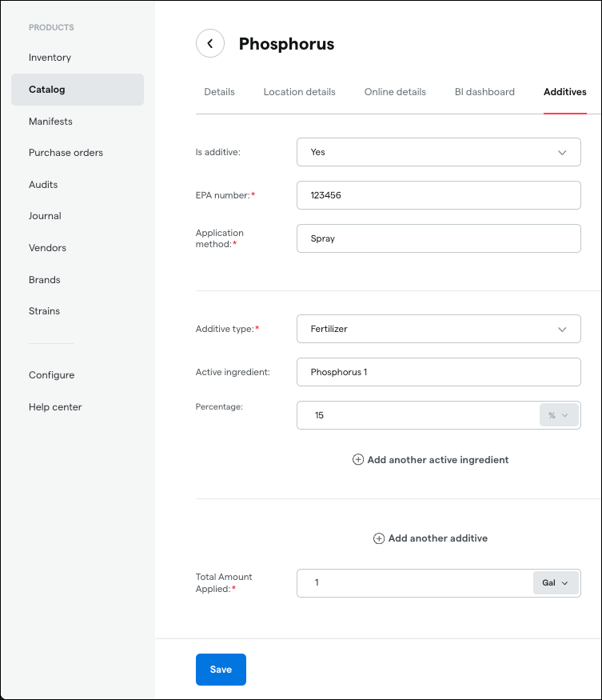602x700 pixels.
Task: Open Brands in the sidebar
Action: [45, 280]
